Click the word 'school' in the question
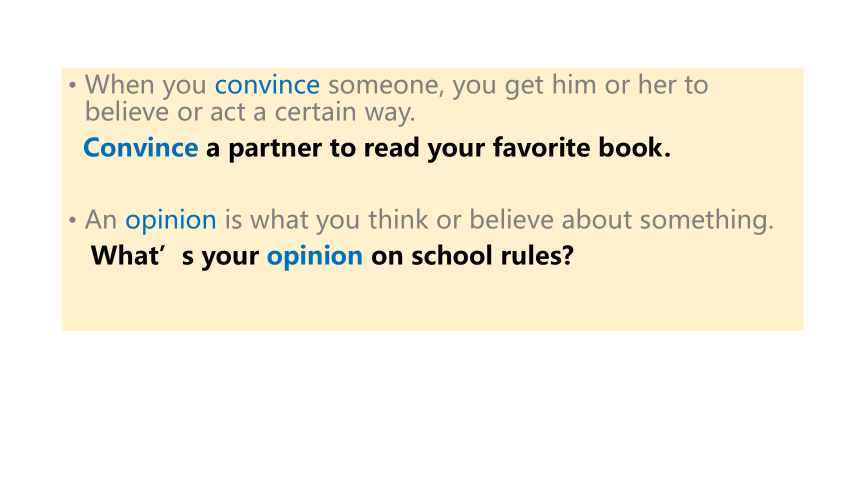Image resolution: width=860 pixels, height=484 pixels. [445, 256]
